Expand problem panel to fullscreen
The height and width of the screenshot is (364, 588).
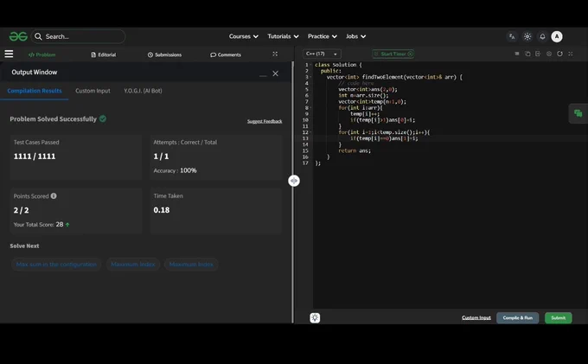[275, 54]
